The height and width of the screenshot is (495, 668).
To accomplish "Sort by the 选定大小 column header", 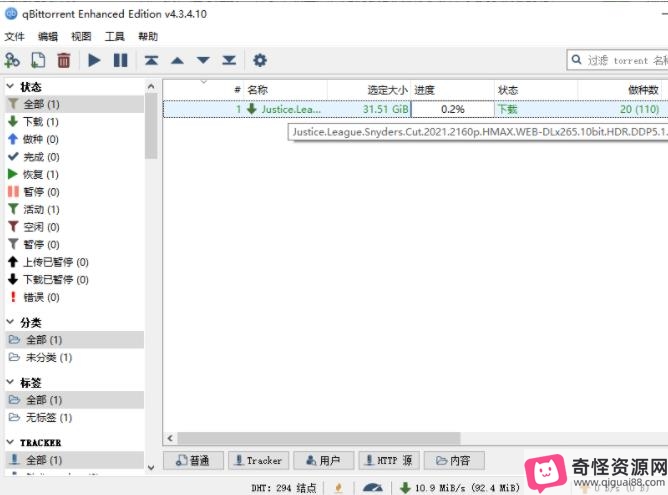I will (x=369, y=90).
